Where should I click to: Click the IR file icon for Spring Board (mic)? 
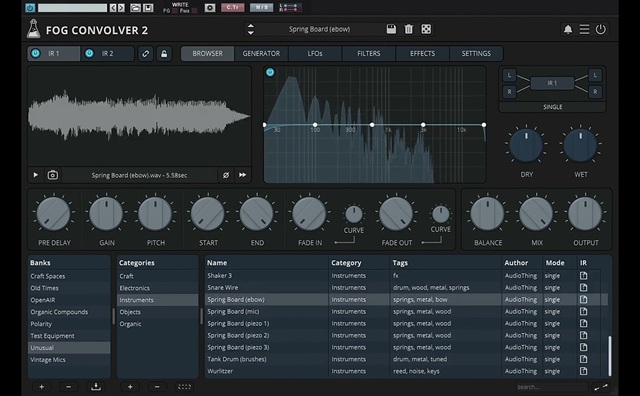584,311
